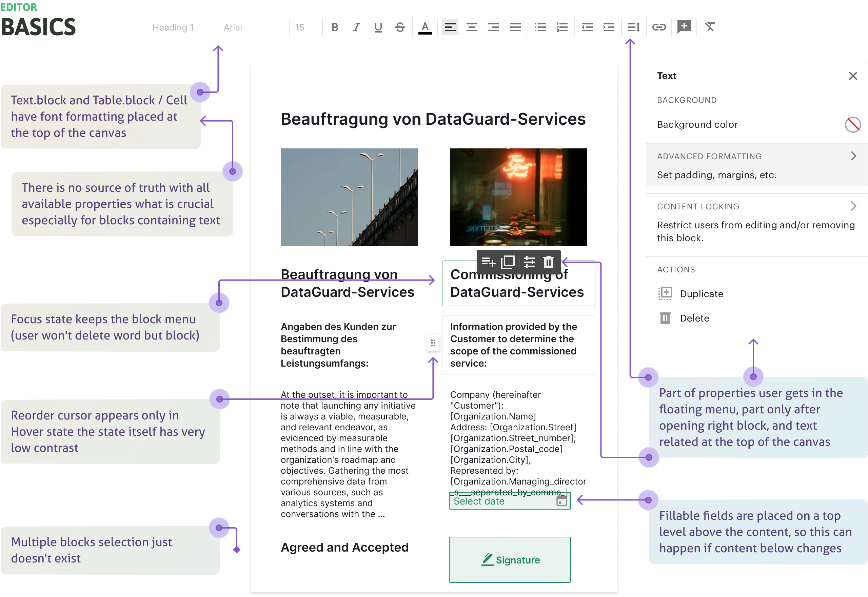
Task: Add a block from the floating menu
Action: coord(488,262)
